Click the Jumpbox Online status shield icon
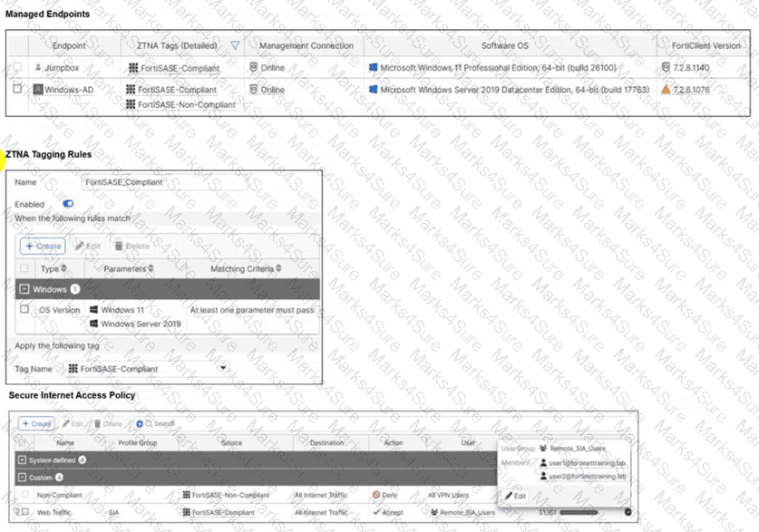This screenshot has width=759, height=532. [253, 67]
